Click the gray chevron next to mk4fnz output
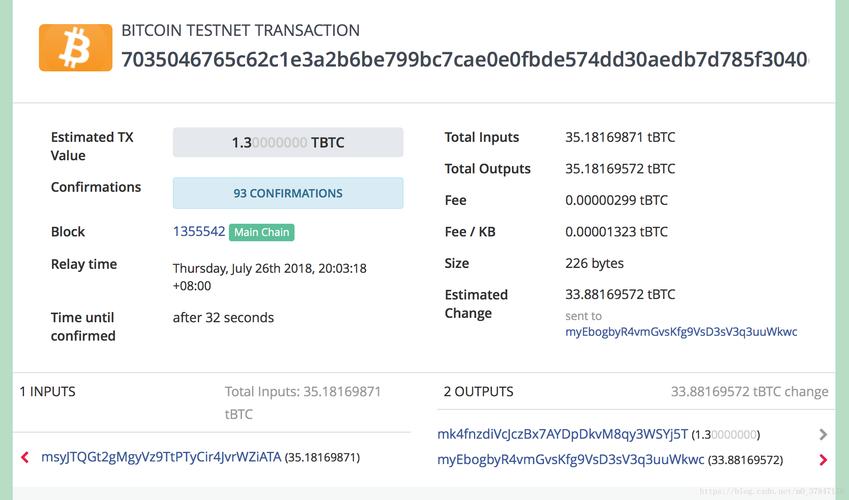Viewport: 849px width, 500px height. click(823, 435)
